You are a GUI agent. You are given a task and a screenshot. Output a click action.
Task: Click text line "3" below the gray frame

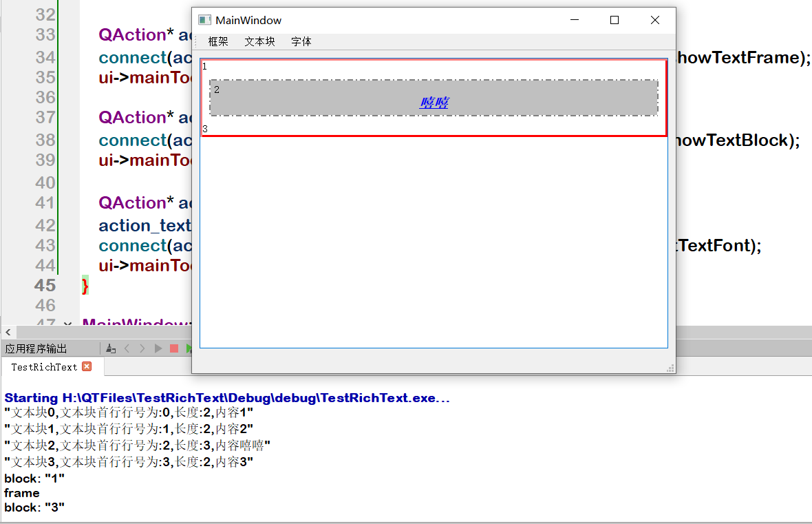click(x=205, y=129)
